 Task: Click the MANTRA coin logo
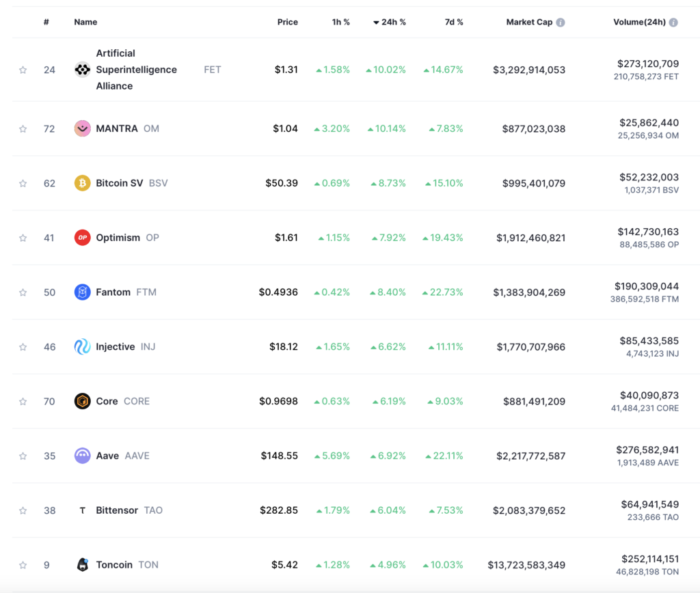82,128
